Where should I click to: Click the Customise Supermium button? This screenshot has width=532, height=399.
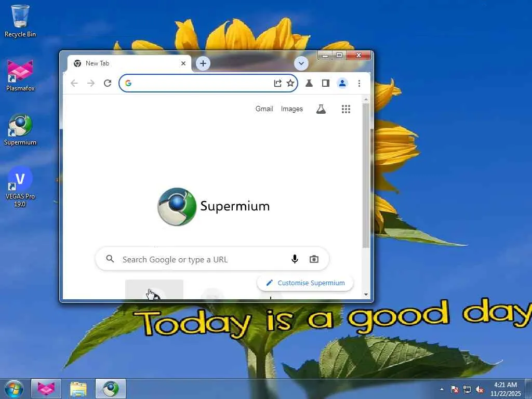coord(305,283)
